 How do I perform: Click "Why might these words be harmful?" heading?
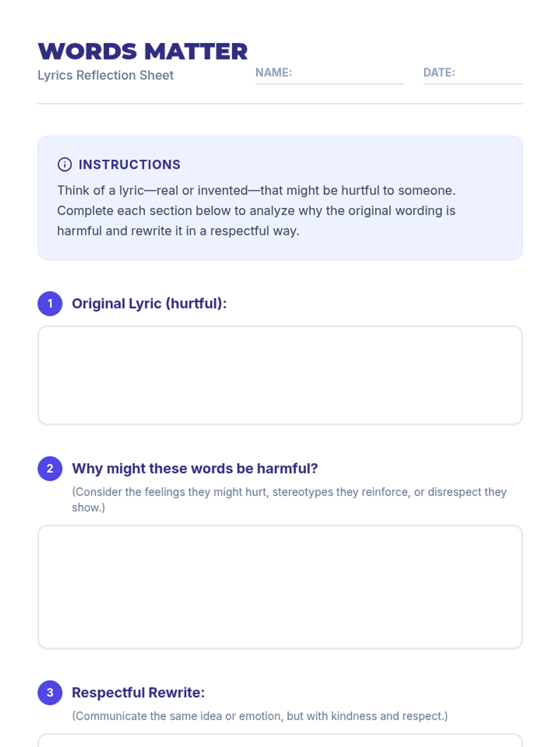(195, 468)
